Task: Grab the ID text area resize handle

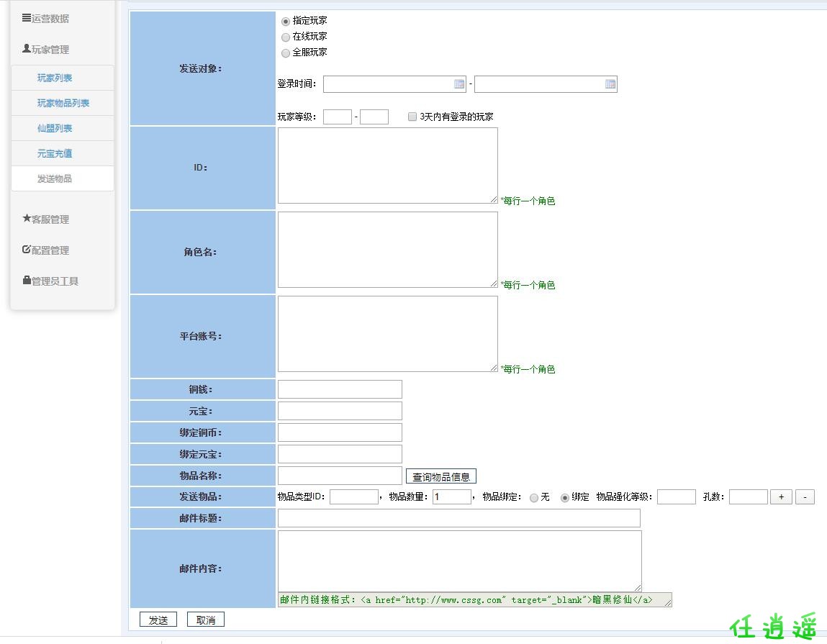Action: (x=494, y=199)
